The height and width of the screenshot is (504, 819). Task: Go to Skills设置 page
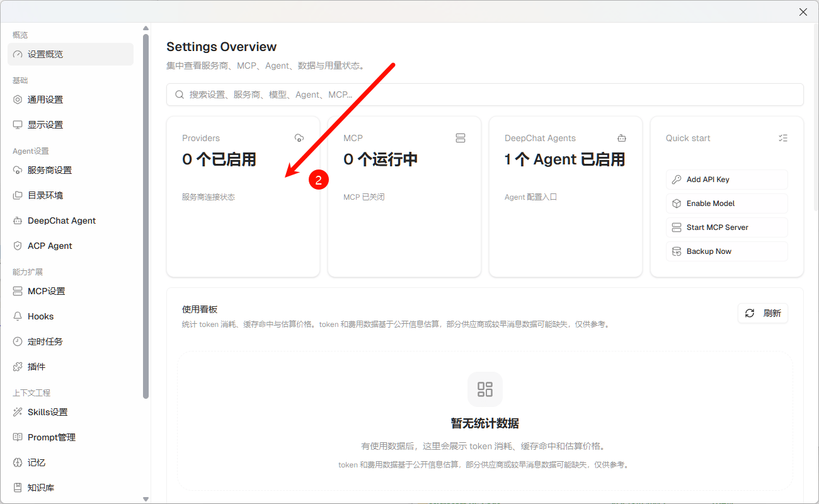click(x=71, y=412)
